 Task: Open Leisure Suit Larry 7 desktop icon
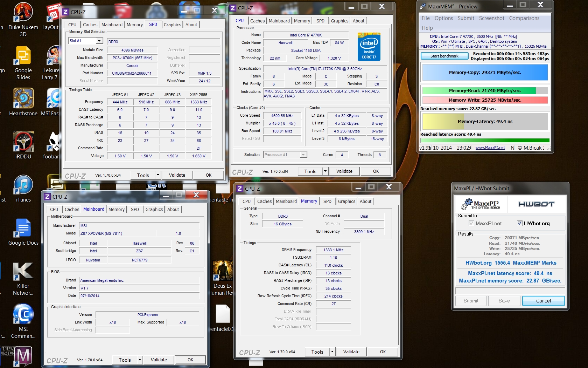coord(52,63)
